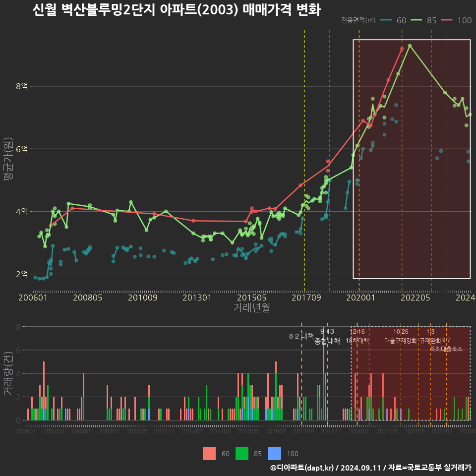Click the '6' label on the volume axis
Image resolution: width=476 pixels, height=476 pixels.
coord(18,350)
